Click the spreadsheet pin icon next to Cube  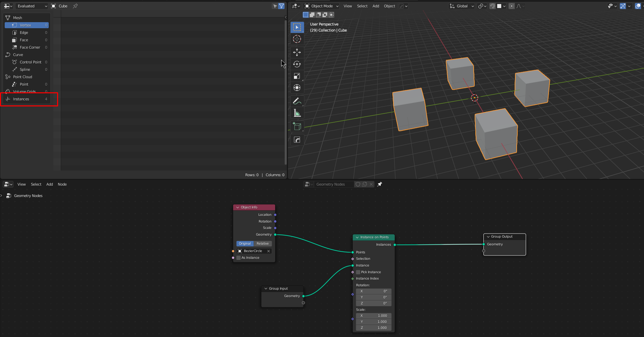pos(75,6)
